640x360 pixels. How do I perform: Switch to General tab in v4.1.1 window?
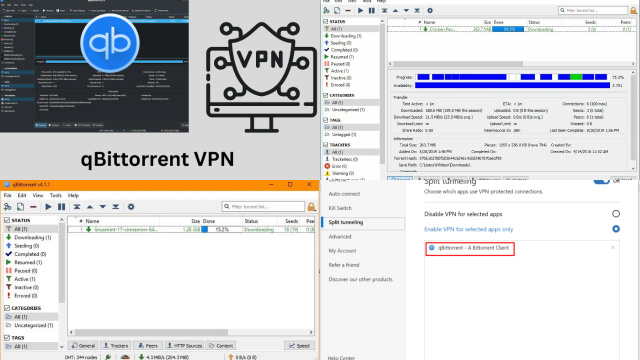tap(83, 346)
